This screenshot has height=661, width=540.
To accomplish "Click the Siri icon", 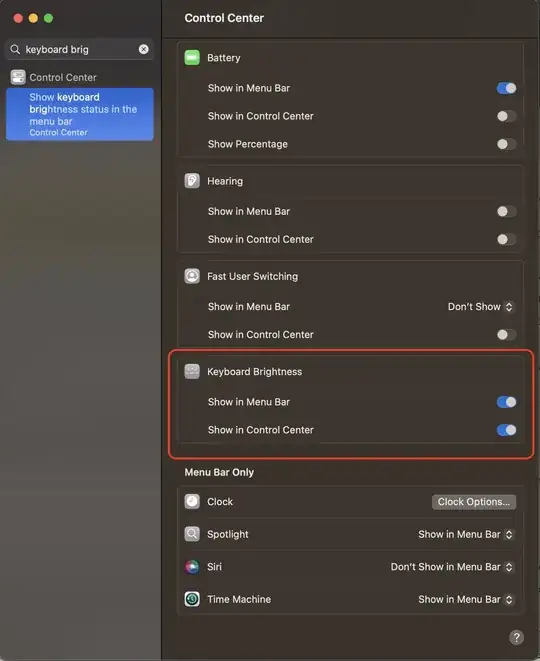I will pyautogui.click(x=192, y=567).
